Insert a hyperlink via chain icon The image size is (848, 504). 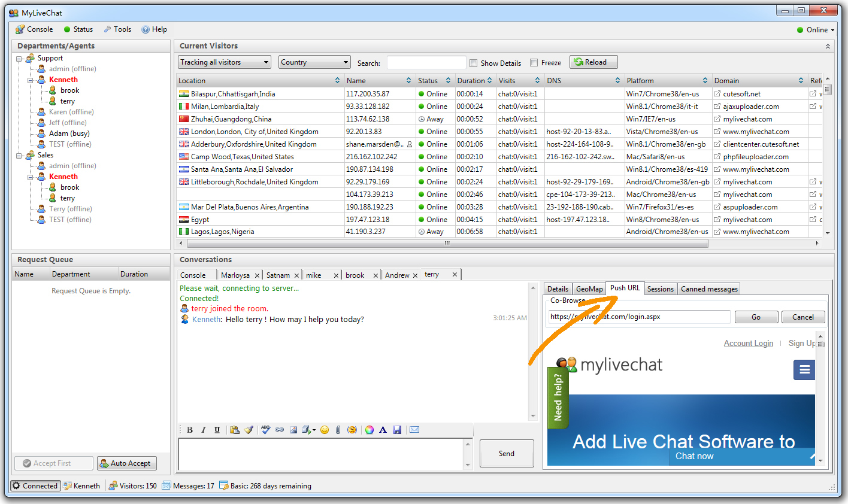pyautogui.click(x=280, y=430)
